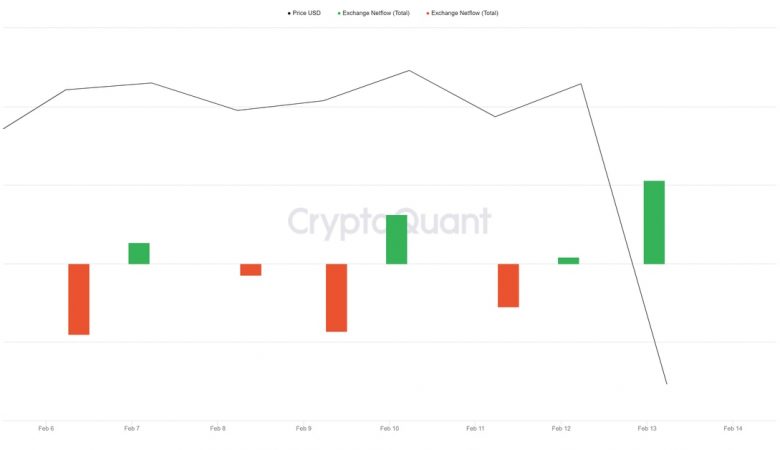Click the Feb 6 axis label
The image size is (780, 450).
pos(46,428)
